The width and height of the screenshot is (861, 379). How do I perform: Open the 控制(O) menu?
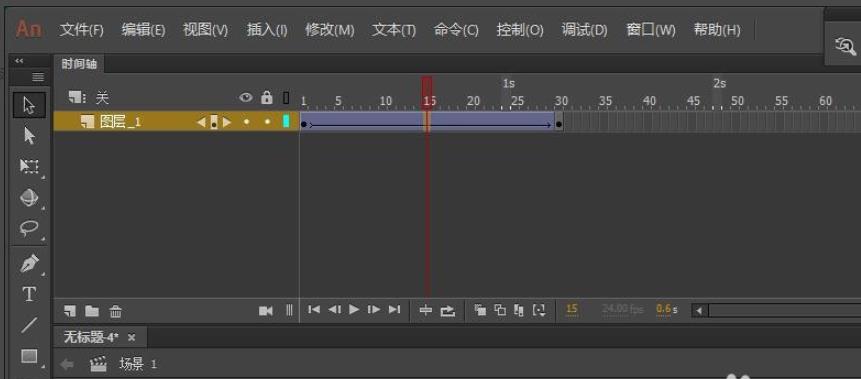coord(519,30)
